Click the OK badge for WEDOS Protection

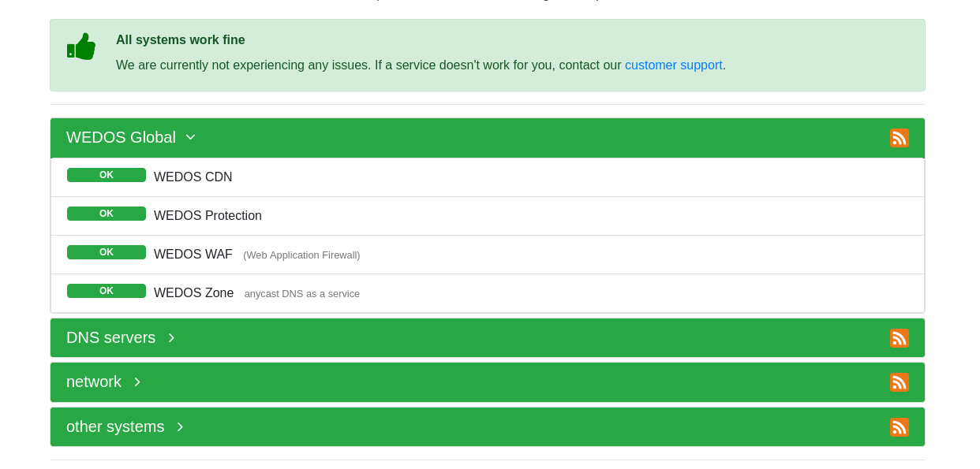click(x=107, y=214)
